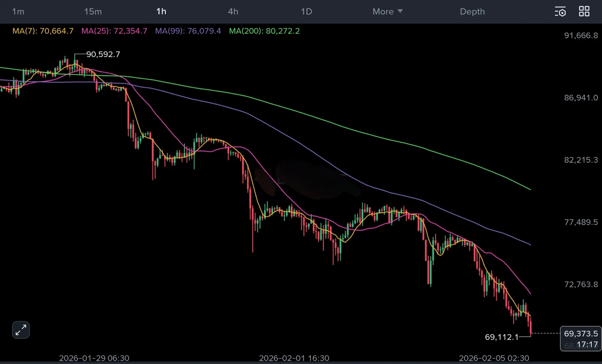This screenshot has height=364, width=602.
Task: Click the current price 69,373.5 tag
Action: click(x=581, y=333)
